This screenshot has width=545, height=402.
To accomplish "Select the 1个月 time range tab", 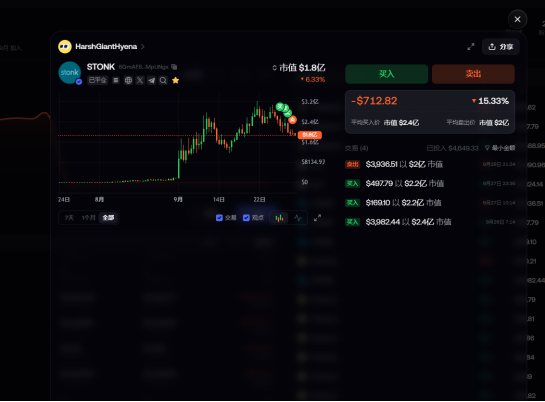I will [x=88, y=218].
